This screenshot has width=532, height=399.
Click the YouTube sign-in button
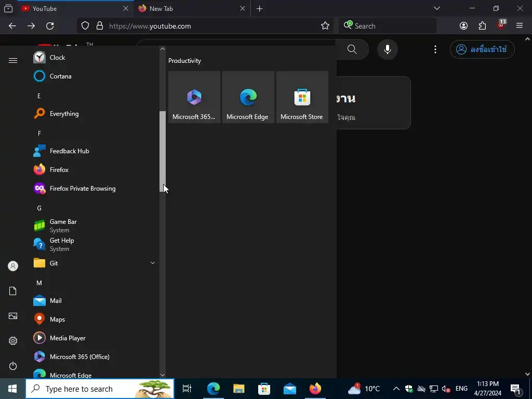tap(482, 49)
